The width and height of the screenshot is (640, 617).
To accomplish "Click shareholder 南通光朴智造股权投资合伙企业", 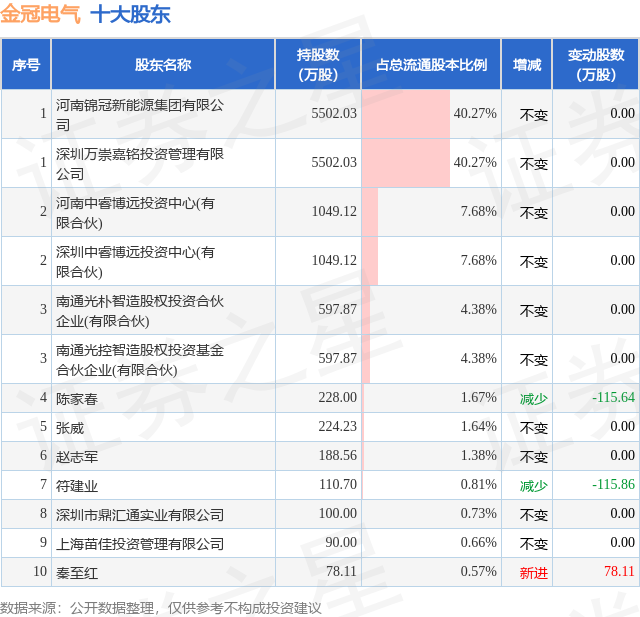I will coord(140,311).
